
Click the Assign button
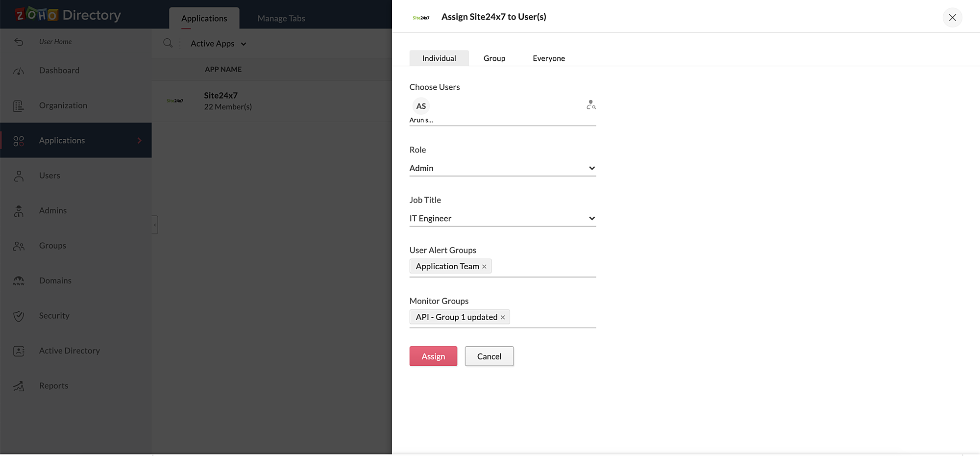coord(433,356)
